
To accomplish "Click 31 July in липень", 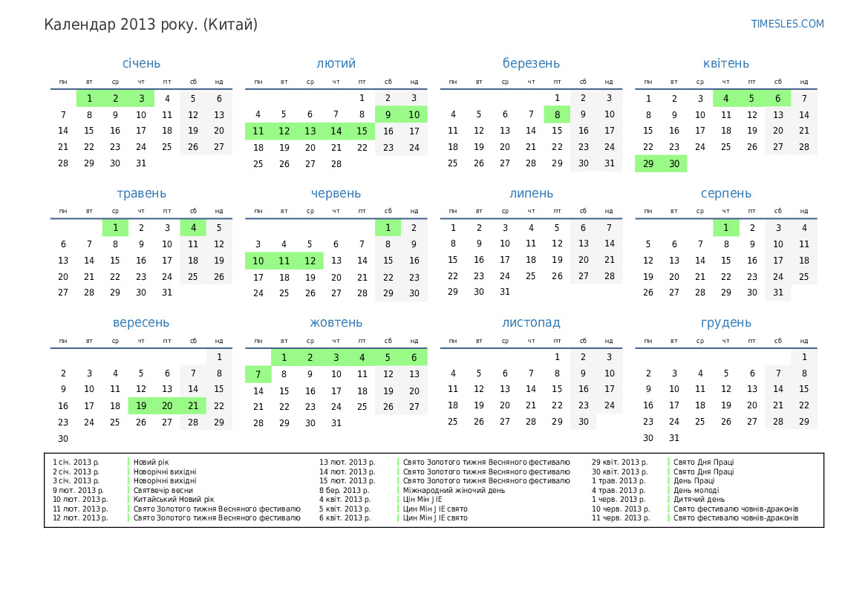I will [x=505, y=293].
